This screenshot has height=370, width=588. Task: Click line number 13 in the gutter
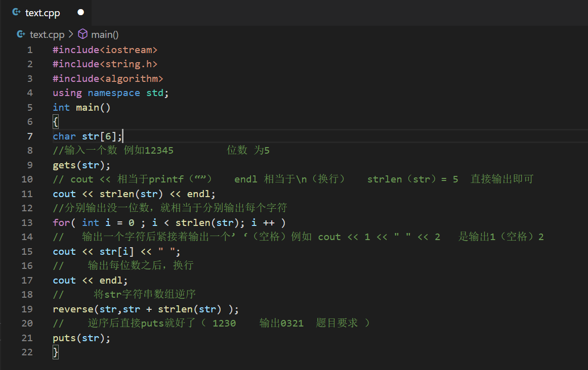point(27,222)
